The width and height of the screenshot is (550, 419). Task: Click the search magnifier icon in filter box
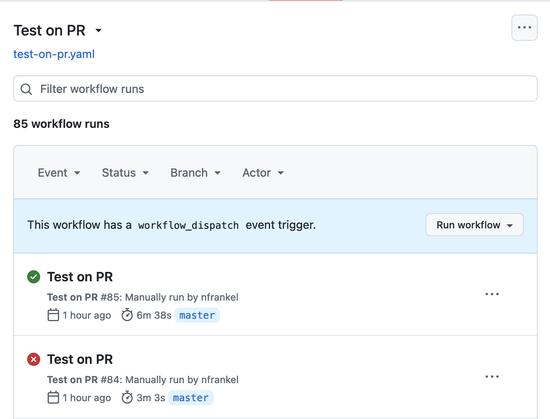pos(26,89)
